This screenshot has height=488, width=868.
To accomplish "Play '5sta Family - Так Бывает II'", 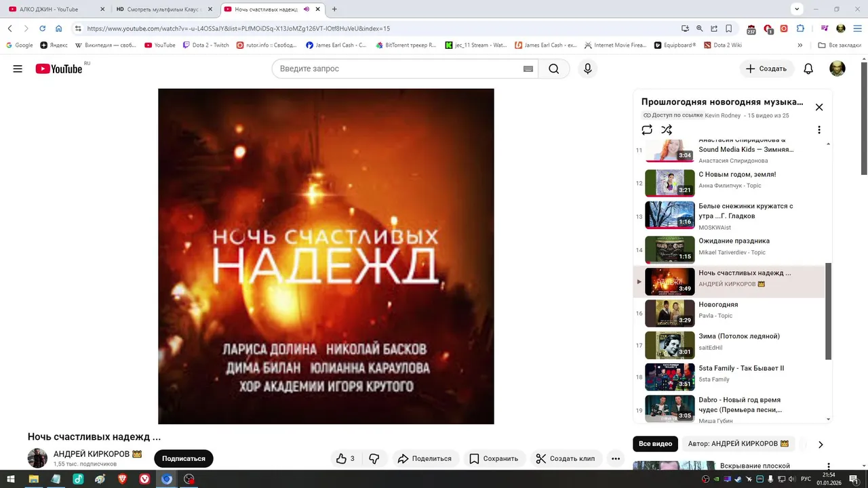I will pos(729,376).
